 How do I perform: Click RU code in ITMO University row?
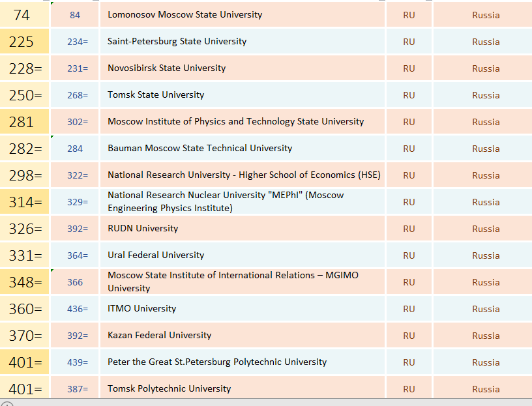point(409,309)
